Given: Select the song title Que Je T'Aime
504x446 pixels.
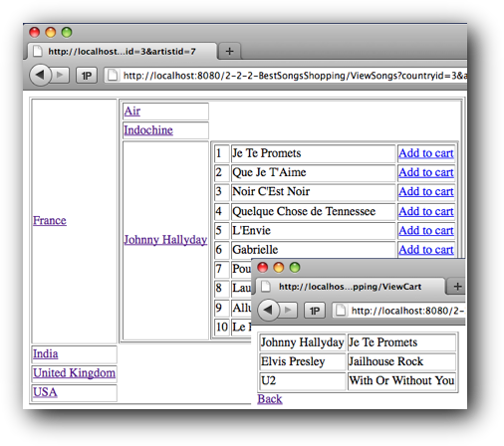Looking at the screenshot, I should [x=269, y=172].
